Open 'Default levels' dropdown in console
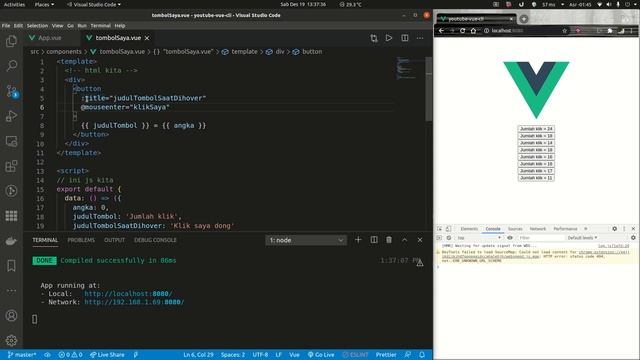640x360 pixels. point(582,238)
